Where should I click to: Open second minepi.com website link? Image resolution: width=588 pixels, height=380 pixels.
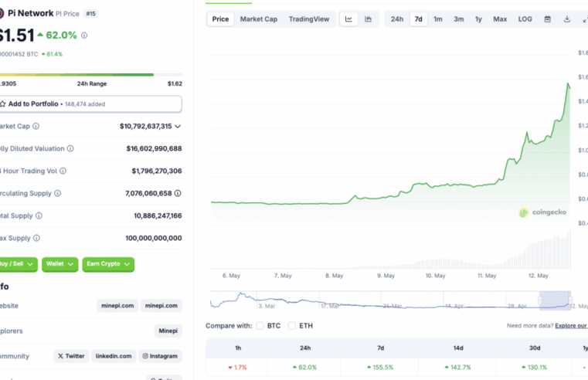click(x=161, y=306)
